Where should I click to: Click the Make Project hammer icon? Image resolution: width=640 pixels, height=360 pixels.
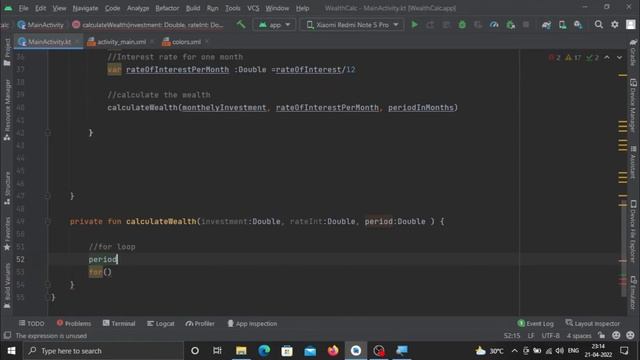[241, 24]
